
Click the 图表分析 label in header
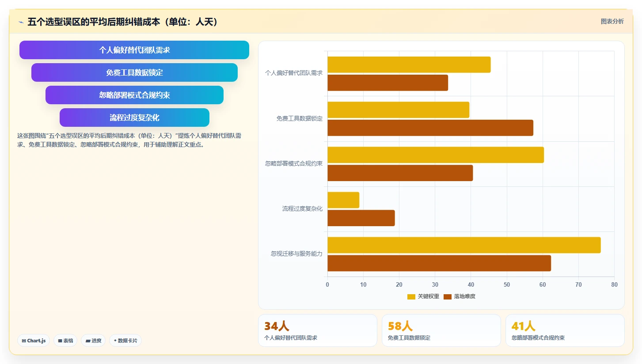pyautogui.click(x=612, y=21)
